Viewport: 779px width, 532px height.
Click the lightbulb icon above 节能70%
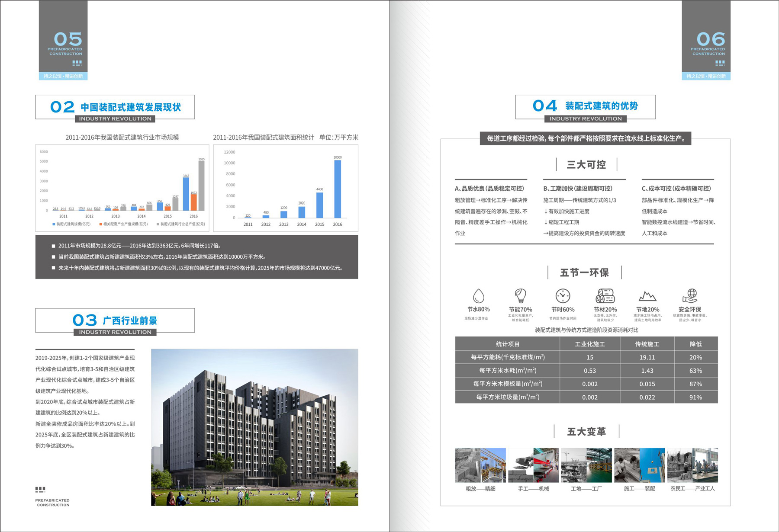click(520, 296)
